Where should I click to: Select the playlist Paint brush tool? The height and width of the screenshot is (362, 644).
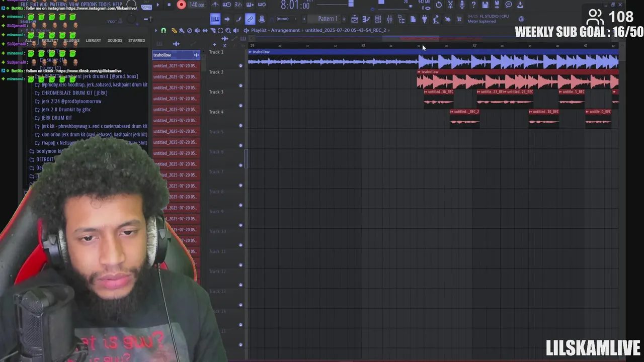tap(182, 31)
